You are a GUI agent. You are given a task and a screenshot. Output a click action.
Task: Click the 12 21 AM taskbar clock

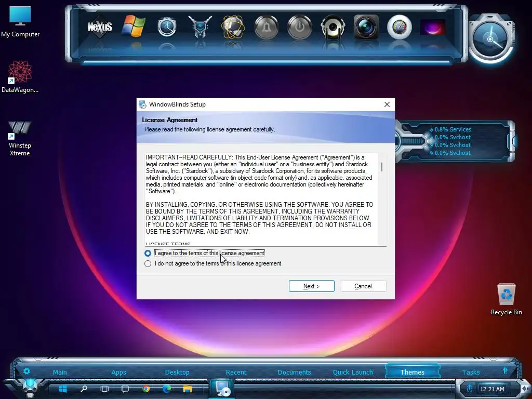(x=493, y=389)
